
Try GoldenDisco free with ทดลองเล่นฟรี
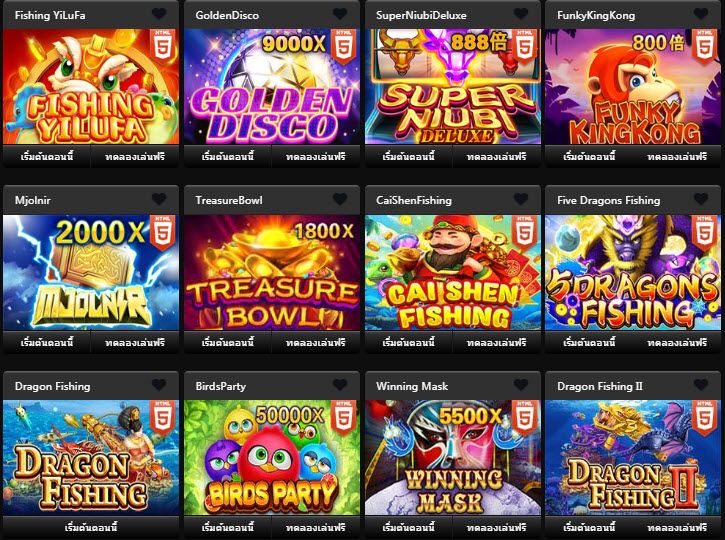point(316,157)
